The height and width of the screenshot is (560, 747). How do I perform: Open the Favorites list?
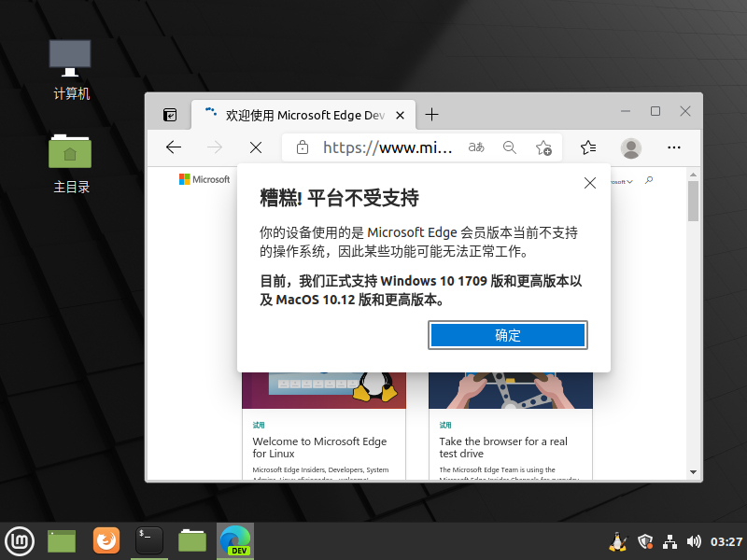tap(588, 147)
